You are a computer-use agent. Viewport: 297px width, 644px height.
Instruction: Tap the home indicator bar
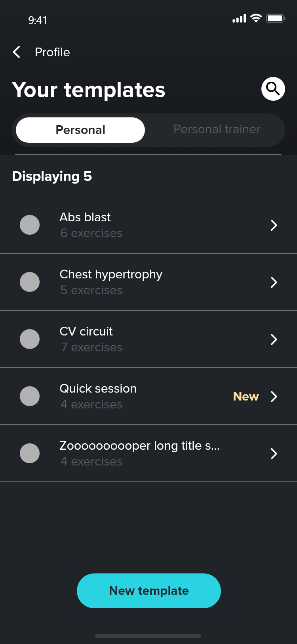148,636
